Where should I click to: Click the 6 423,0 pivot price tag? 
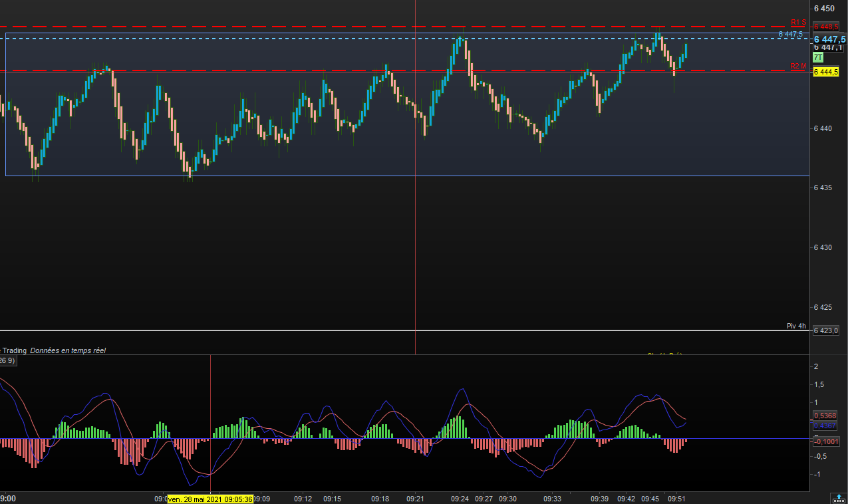825,330
